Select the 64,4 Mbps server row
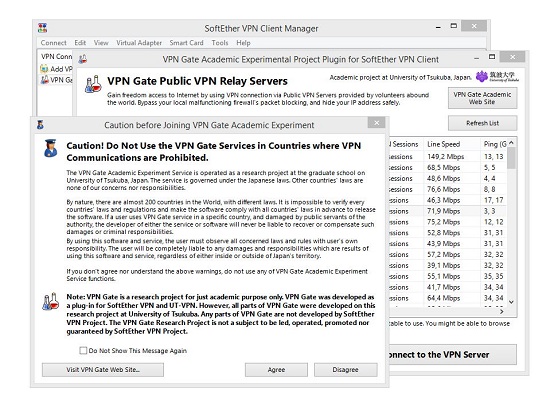 448,298
